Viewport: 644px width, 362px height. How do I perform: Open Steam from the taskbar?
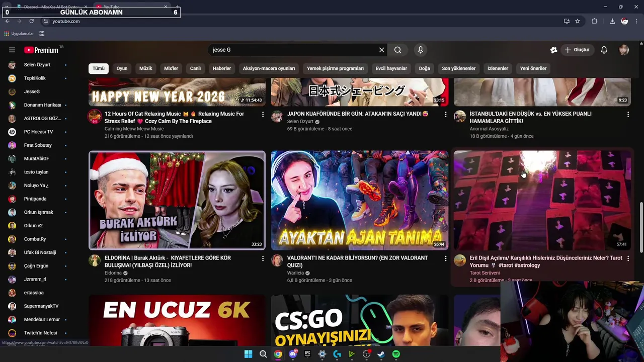point(381,354)
